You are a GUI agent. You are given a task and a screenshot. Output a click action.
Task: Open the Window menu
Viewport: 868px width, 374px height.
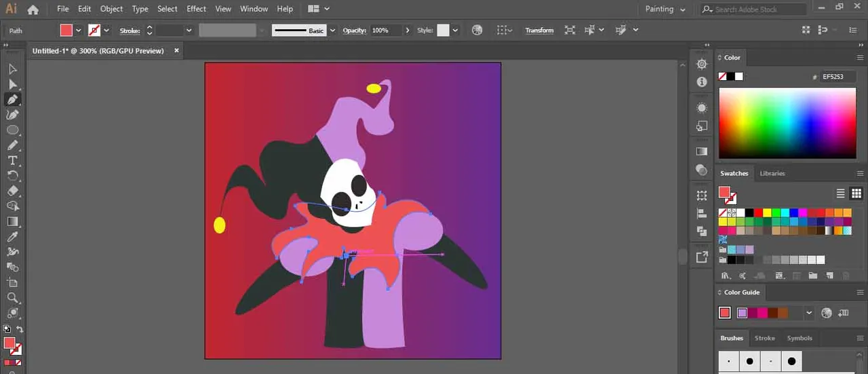(254, 9)
